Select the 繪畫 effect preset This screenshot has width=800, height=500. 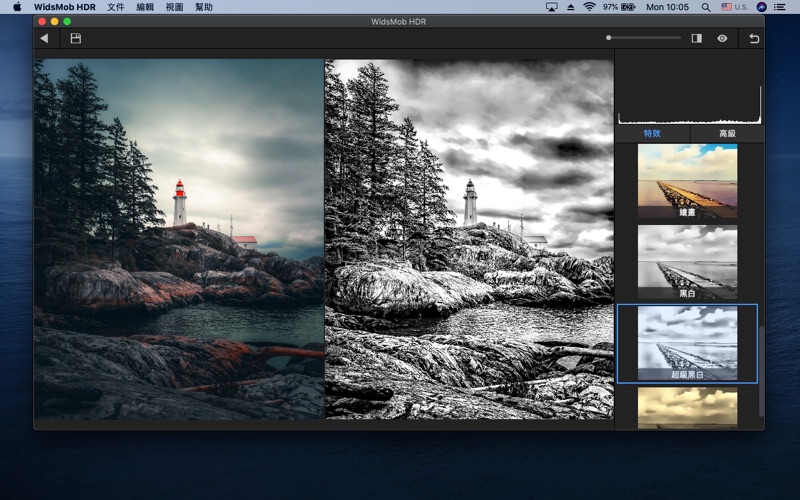687,180
